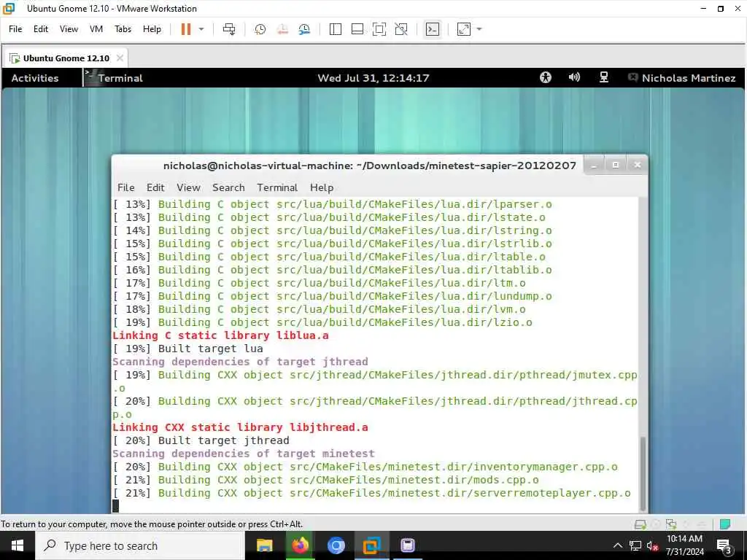This screenshot has height=560, width=747.
Task: Click the 'Linking C static library liblua.a' line
Action: point(220,335)
